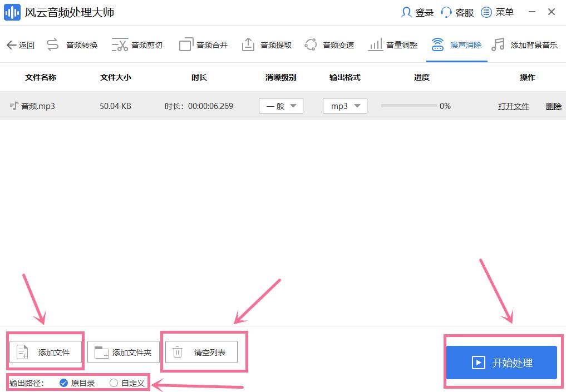Select the audio cut (音频剪切) scissors icon
The width and height of the screenshot is (566, 392).
120,45
